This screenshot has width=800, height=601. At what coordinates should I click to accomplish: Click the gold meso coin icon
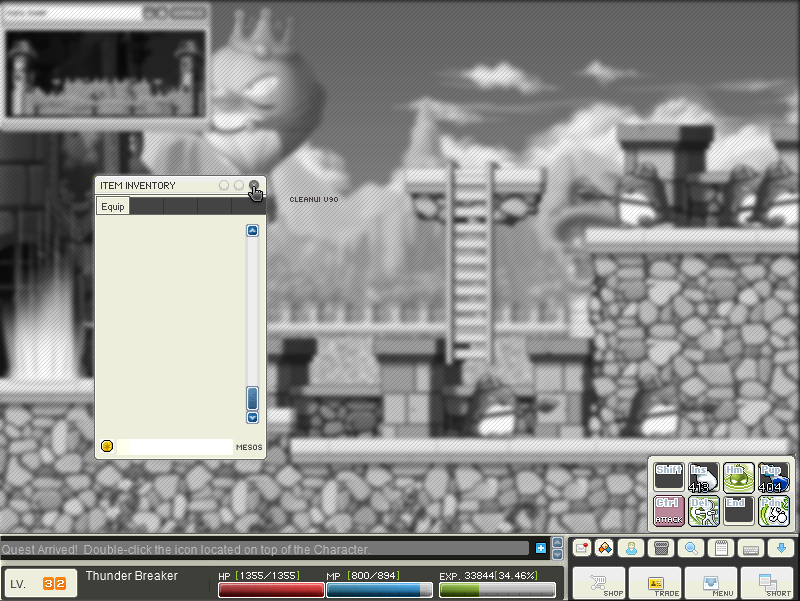point(107,446)
